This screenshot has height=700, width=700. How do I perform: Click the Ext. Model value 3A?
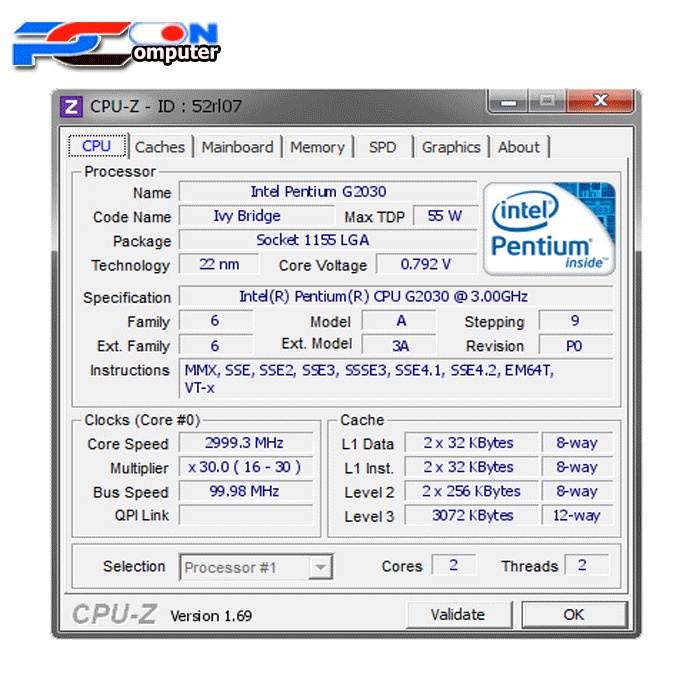tap(399, 346)
